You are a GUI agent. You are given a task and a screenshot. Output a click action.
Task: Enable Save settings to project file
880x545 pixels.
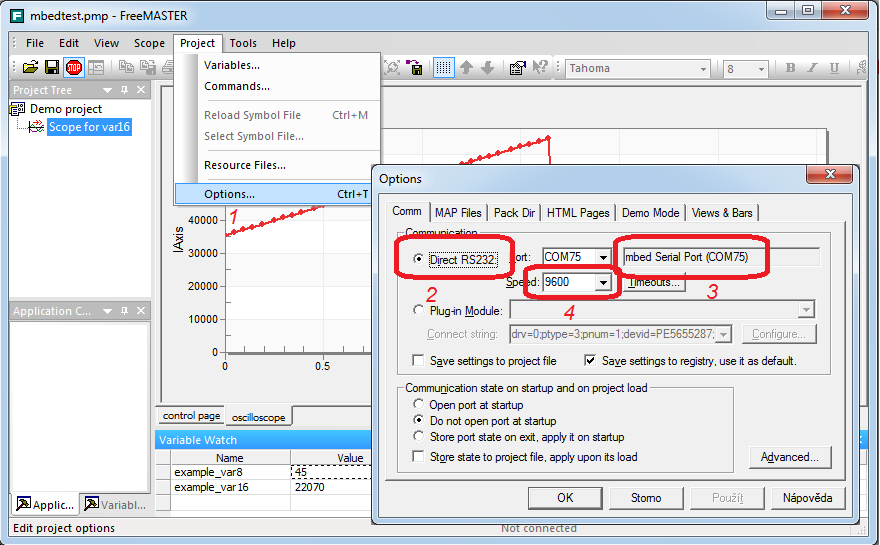click(419, 361)
